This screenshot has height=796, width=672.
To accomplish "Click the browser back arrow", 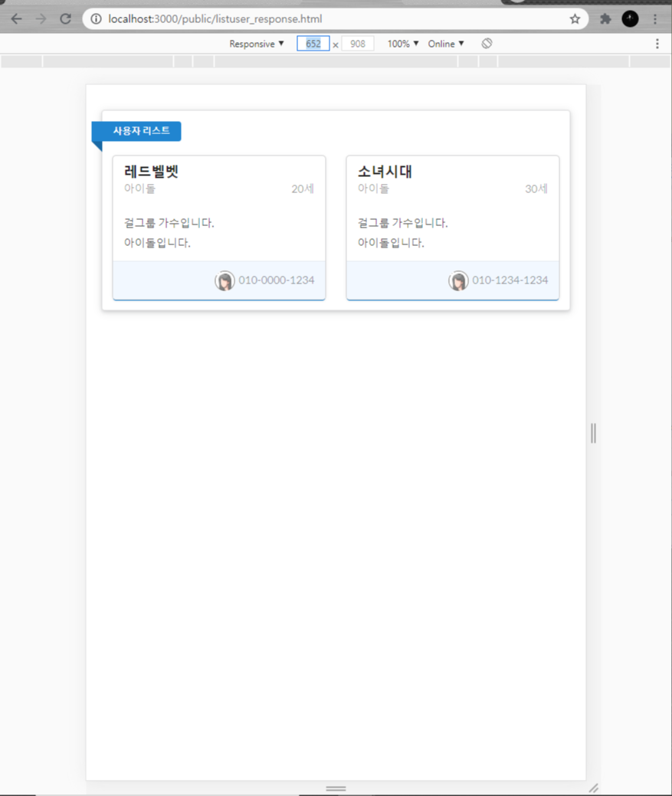I will click(16, 19).
